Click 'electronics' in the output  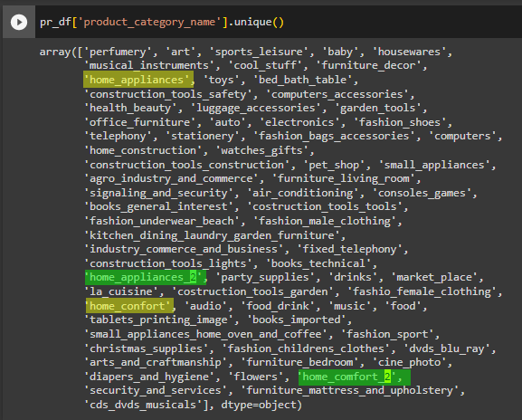(x=299, y=122)
